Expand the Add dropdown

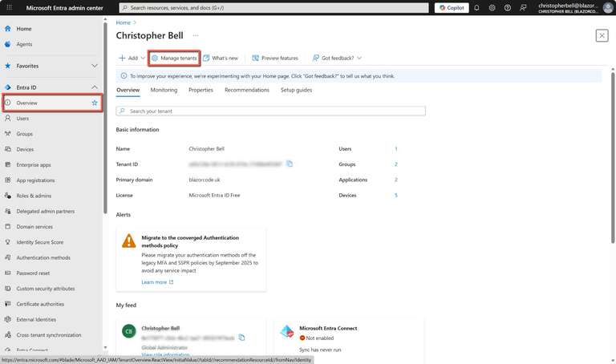132,59
